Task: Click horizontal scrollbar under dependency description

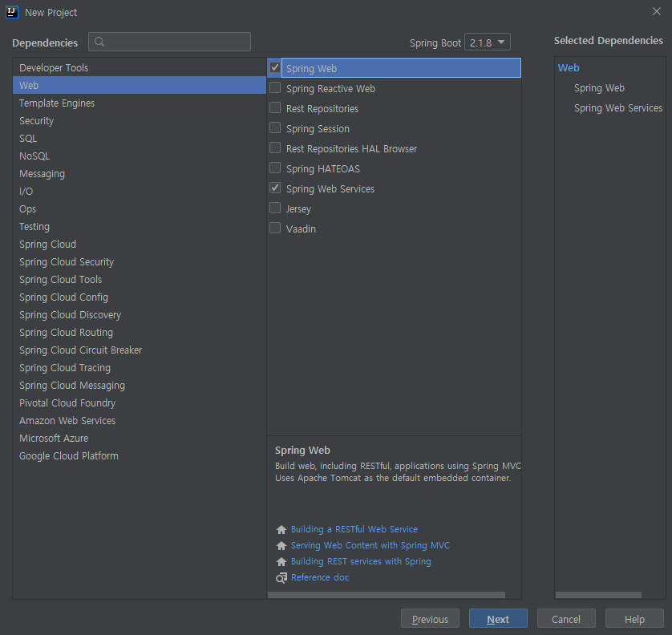Action: coord(387,595)
